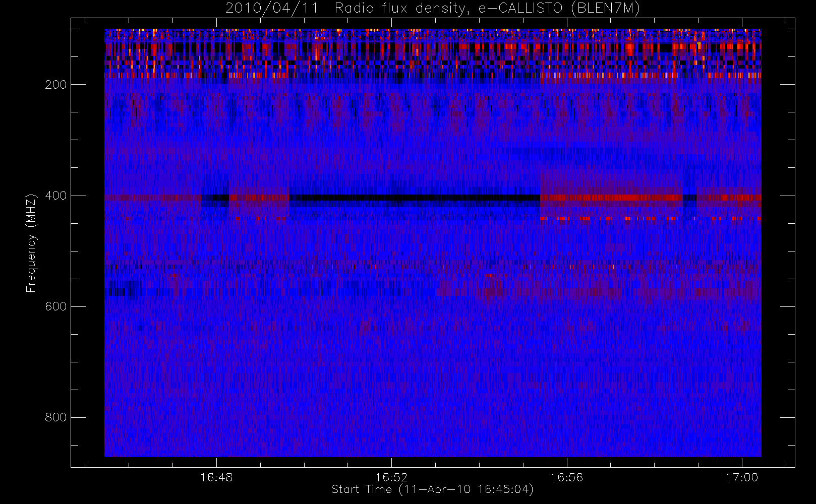Select the "Start Time (11-Apr-10 16:45:04)" axis label
This screenshot has height=504, width=816.
click(x=432, y=489)
